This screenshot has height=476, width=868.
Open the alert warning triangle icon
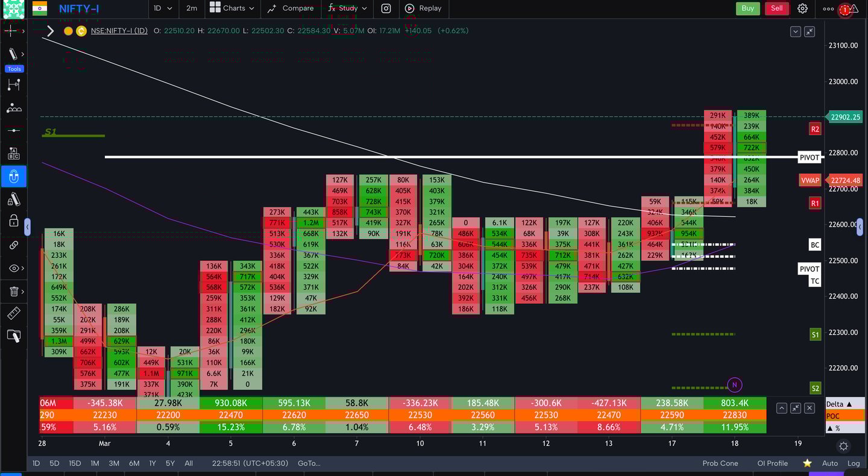(854, 8)
